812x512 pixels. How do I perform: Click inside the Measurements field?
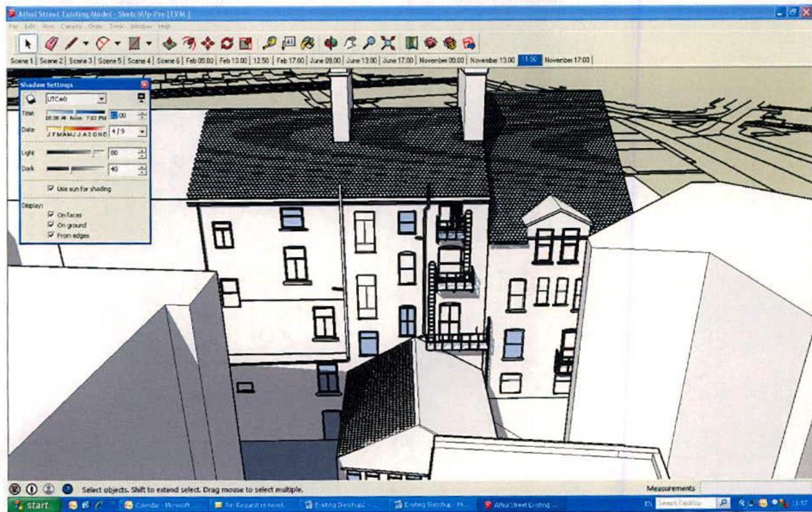[x=748, y=488]
